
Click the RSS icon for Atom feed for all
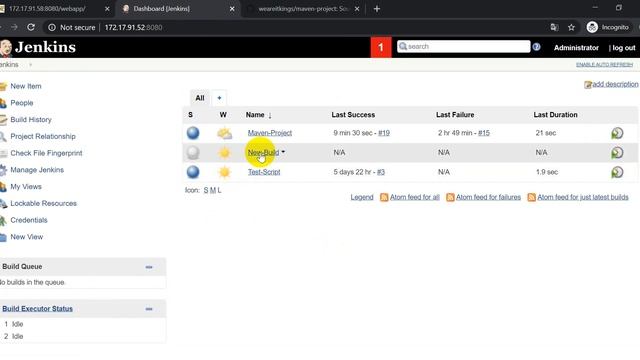coord(384,198)
